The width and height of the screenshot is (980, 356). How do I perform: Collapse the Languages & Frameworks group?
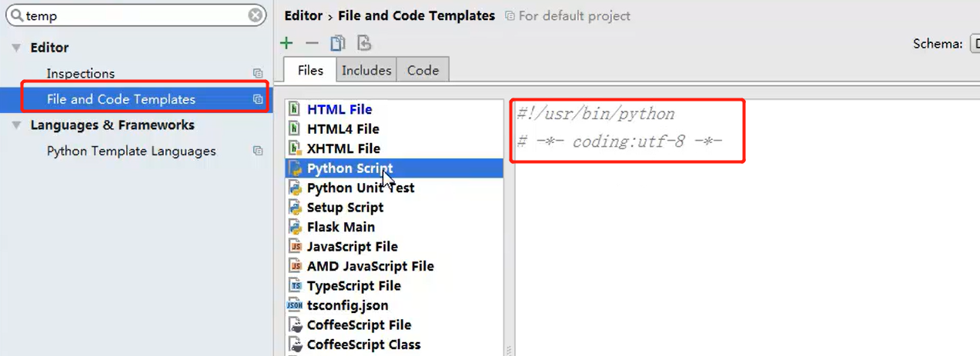pyautogui.click(x=15, y=125)
